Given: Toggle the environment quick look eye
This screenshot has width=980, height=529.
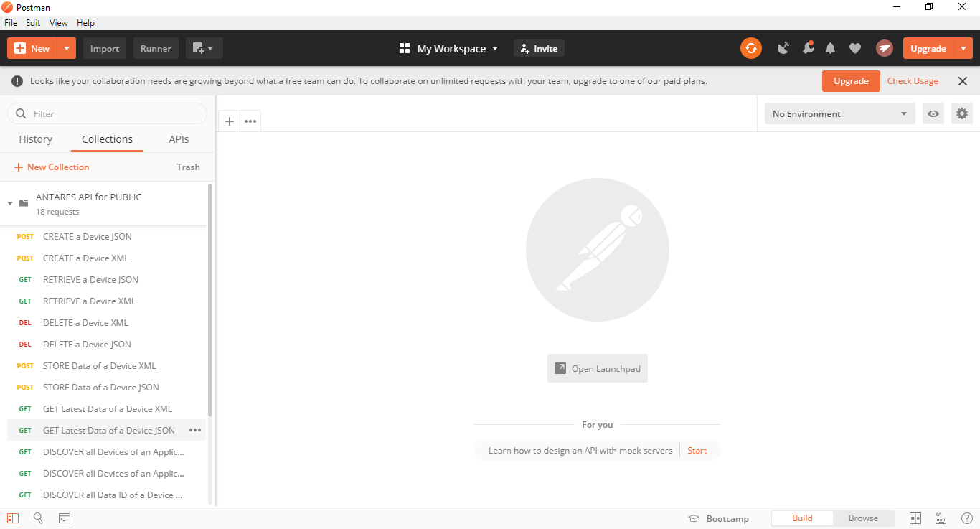Looking at the screenshot, I should pyautogui.click(x=933, y=113).
